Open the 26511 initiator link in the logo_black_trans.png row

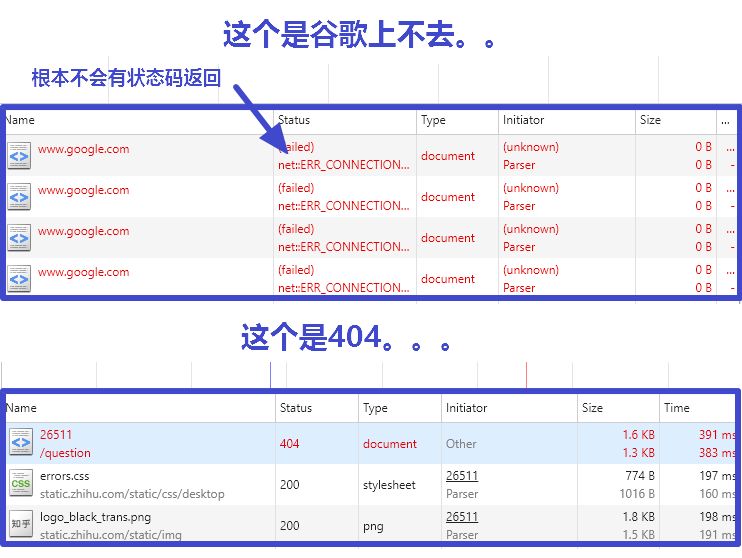tap(462, 517)
